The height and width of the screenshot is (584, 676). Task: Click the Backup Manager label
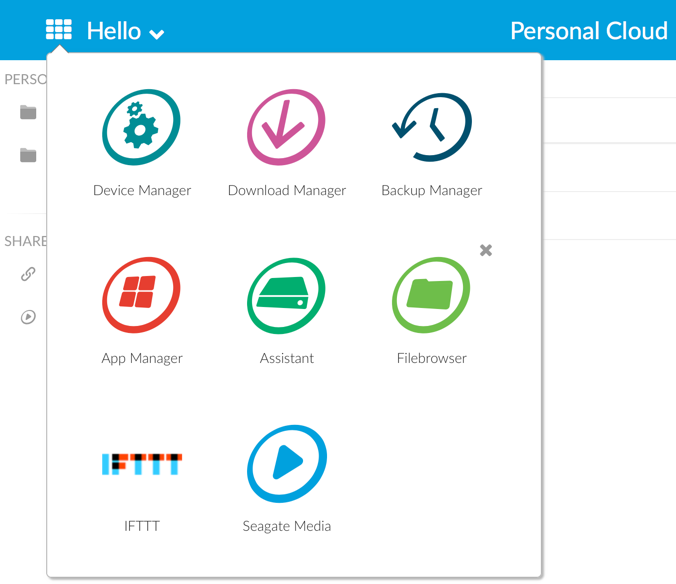pyautogui.click(x=432, y=191)
